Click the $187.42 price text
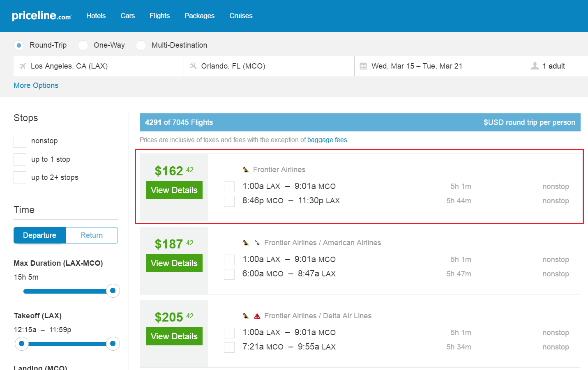Image resolution: width=588 pixels, height=370 pixels. (x=174, y=244)
